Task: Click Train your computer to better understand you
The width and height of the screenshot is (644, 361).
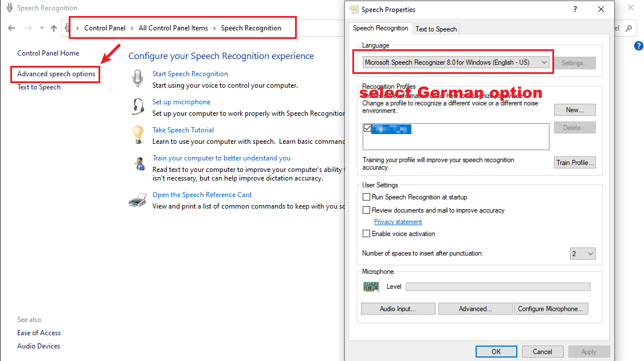Action: coord(221,158)
